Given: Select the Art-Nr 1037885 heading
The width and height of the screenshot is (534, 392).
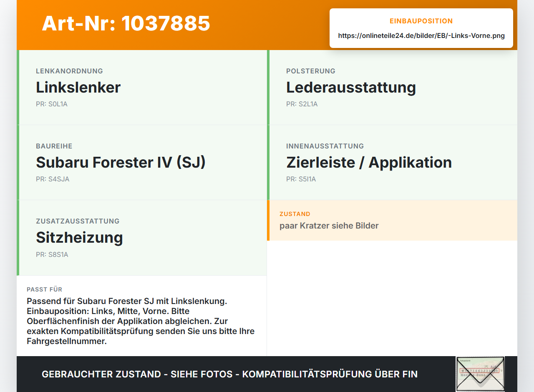Looking at the screenshot, I should click(x=126, y=23).
